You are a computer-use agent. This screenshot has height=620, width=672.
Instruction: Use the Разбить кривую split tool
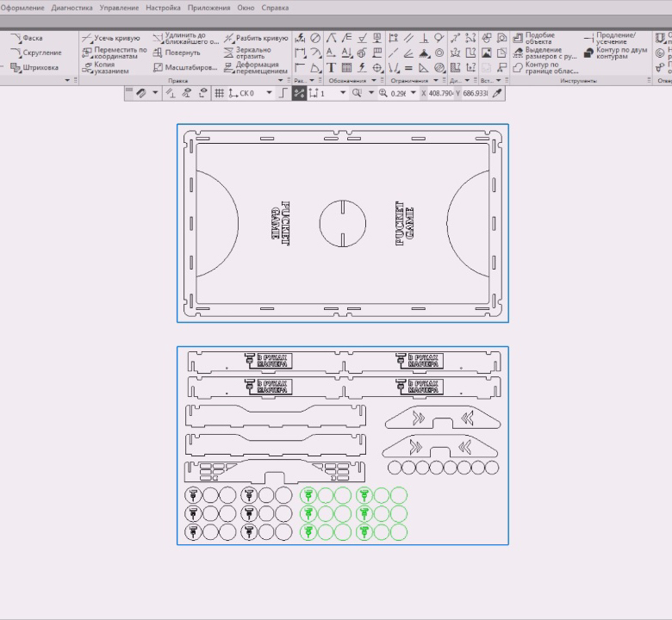[x=257, y=38]
